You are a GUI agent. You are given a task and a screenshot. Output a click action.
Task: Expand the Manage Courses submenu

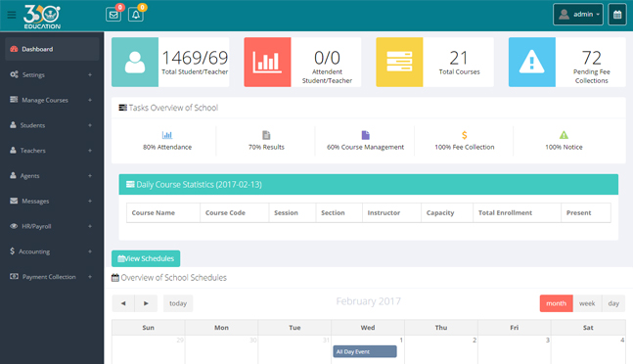point(90,100)
